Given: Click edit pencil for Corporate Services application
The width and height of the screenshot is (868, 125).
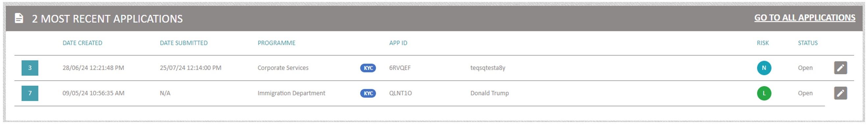Looking at the screenshot, I should pos(840,68).
